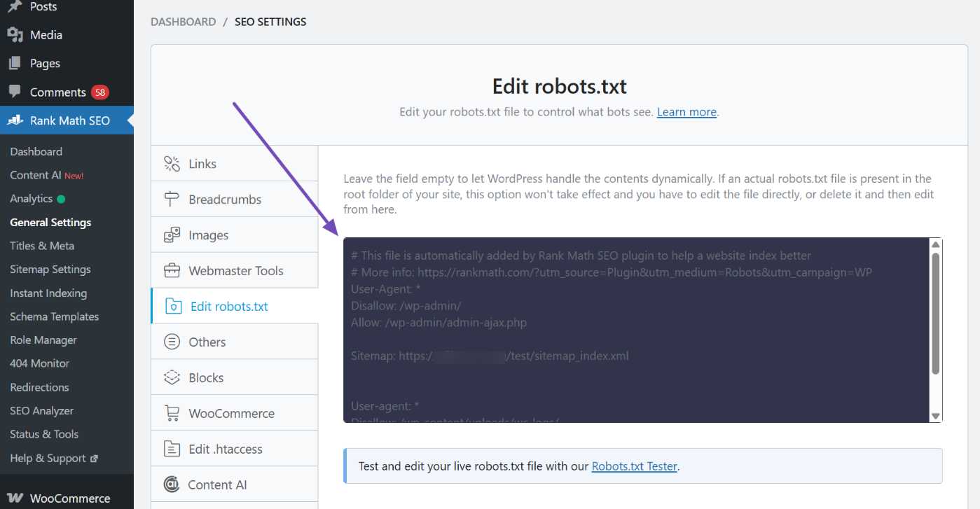Click the Images panel icon
Image resolution: width=980 pixels, height=509 pixels.
click(x=172, y=235)
